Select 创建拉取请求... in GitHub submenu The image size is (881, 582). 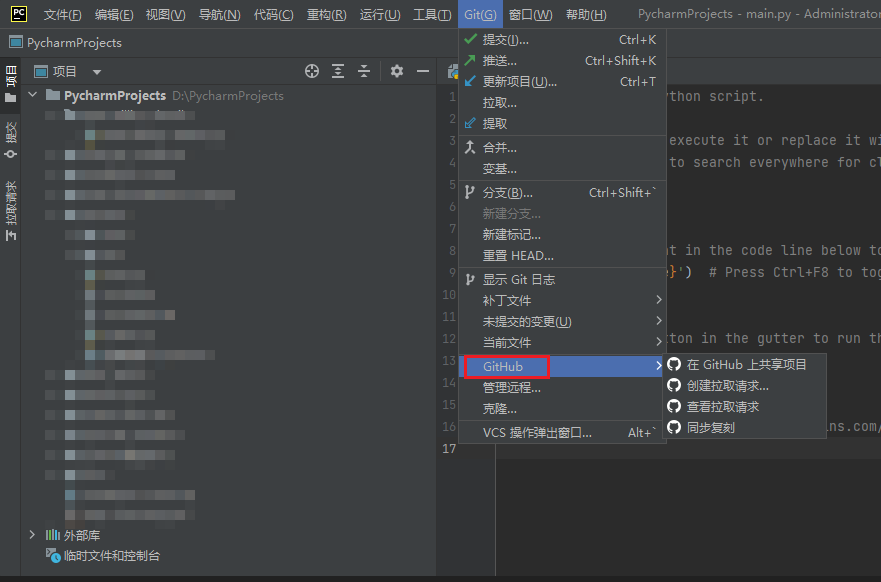744,385
